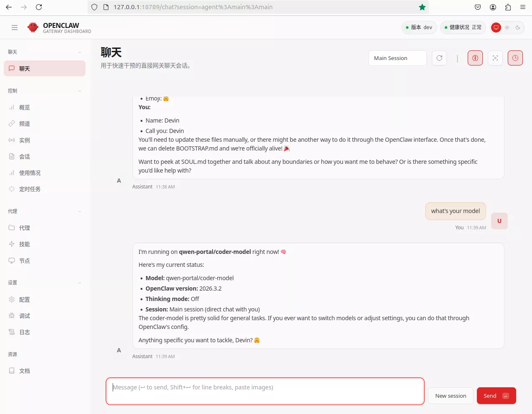The image size is (532, 414).
Task: Select system theme monitor icon
Action: tap(496, 28)
